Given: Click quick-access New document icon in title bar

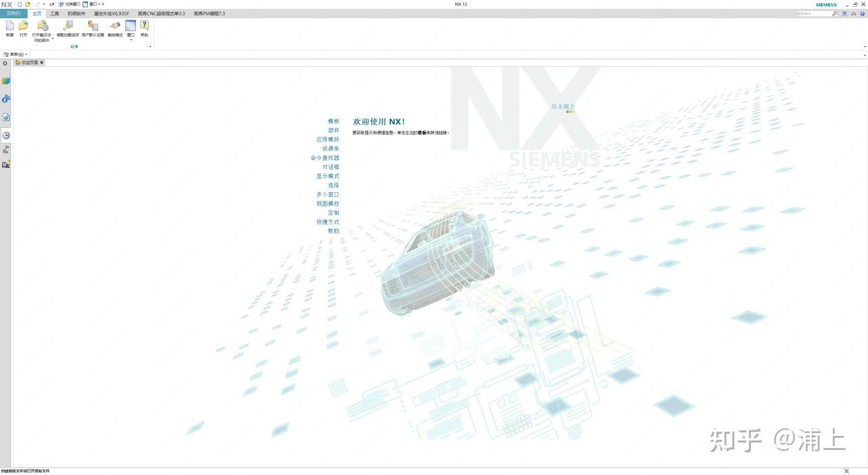Looking at the screenshot, I should (x=20, y=4).
